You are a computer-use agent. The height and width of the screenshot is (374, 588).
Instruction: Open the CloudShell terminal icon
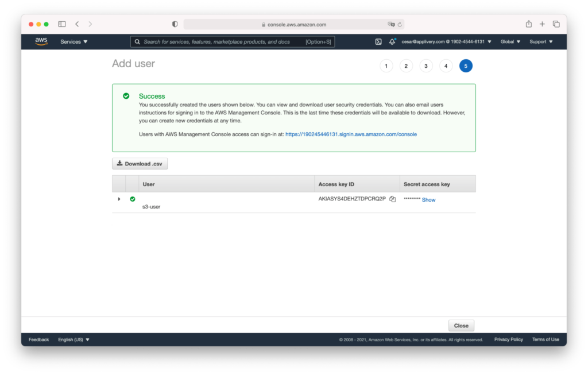[x=378, y=41]
